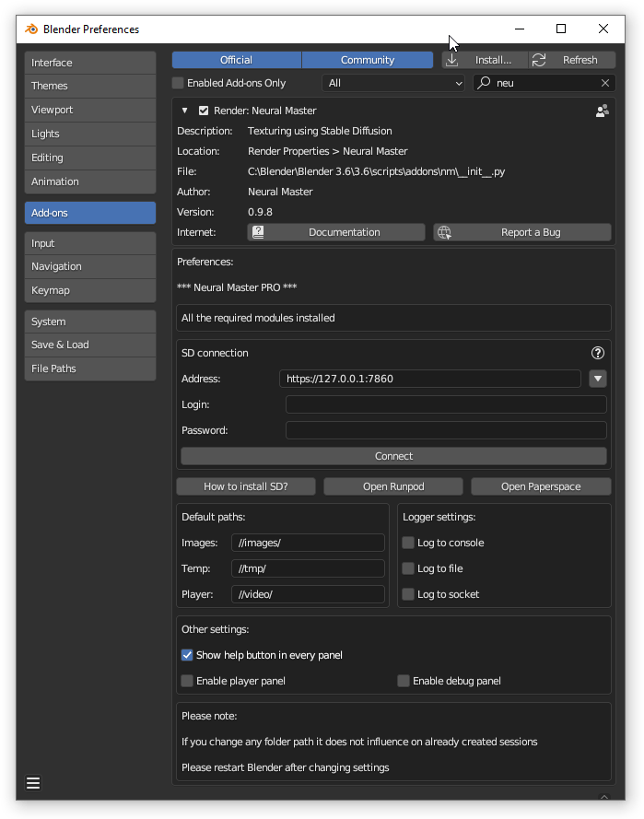Enable Log to file

[408, 568]
